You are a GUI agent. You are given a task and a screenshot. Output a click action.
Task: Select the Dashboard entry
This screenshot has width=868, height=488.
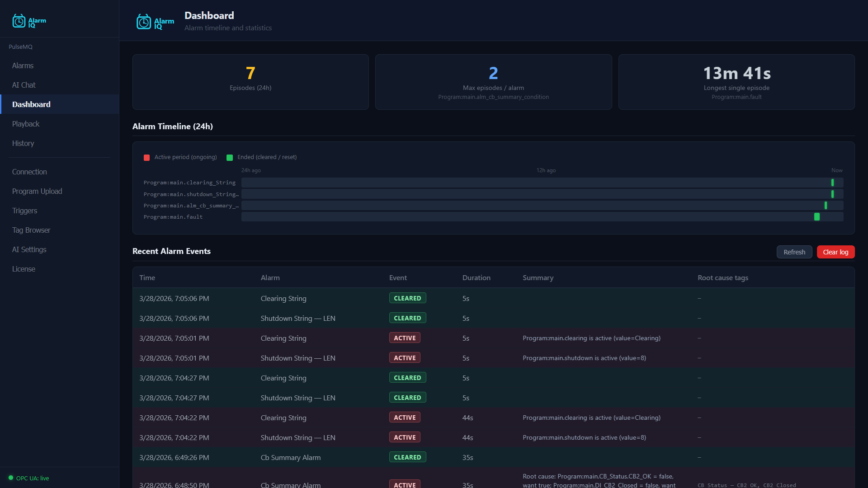(x=31, y=104)
